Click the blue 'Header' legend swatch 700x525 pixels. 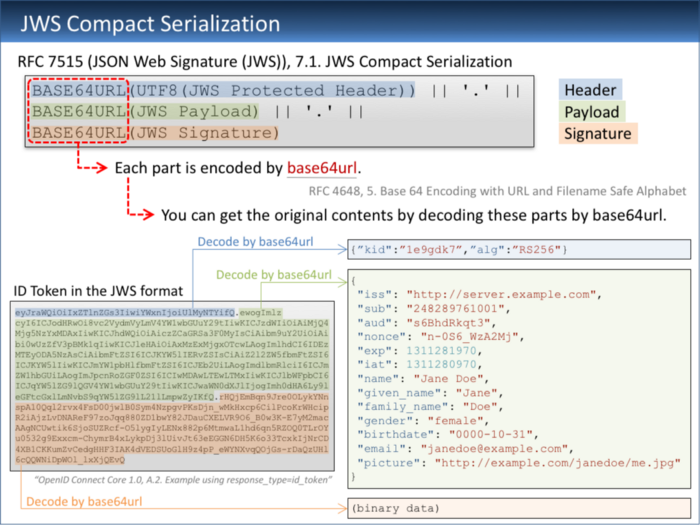point(590,90)
